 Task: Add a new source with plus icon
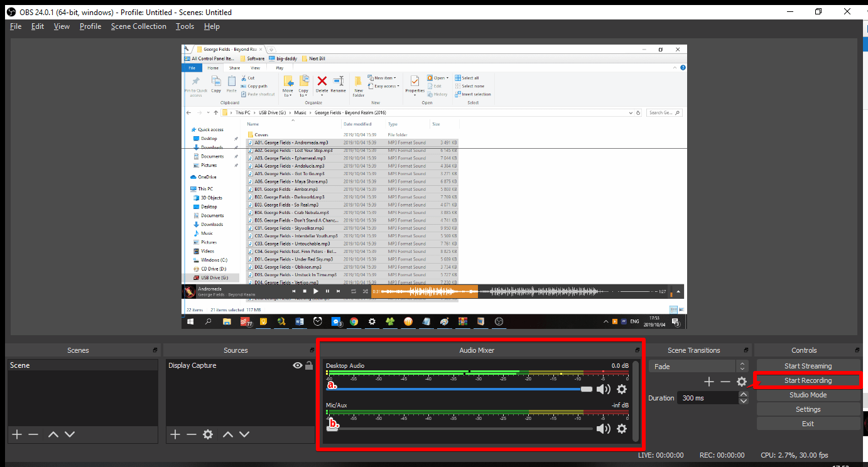coord(175,434)
